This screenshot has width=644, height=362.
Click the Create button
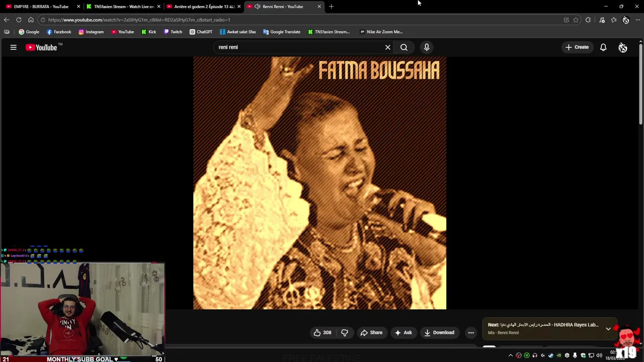coord(577,47)
